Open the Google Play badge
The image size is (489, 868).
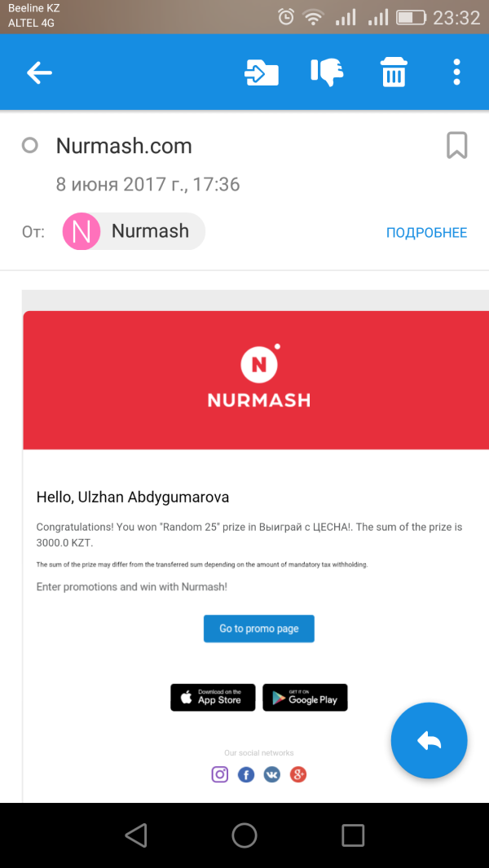click(x=305, y=698)
